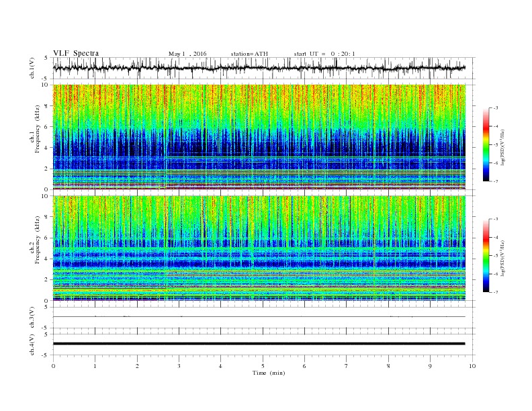The width and height of the screenshot is (532, 411).
Task: Click the "4" kHz tick of ch.2 spectrogram
Action: 47,259
